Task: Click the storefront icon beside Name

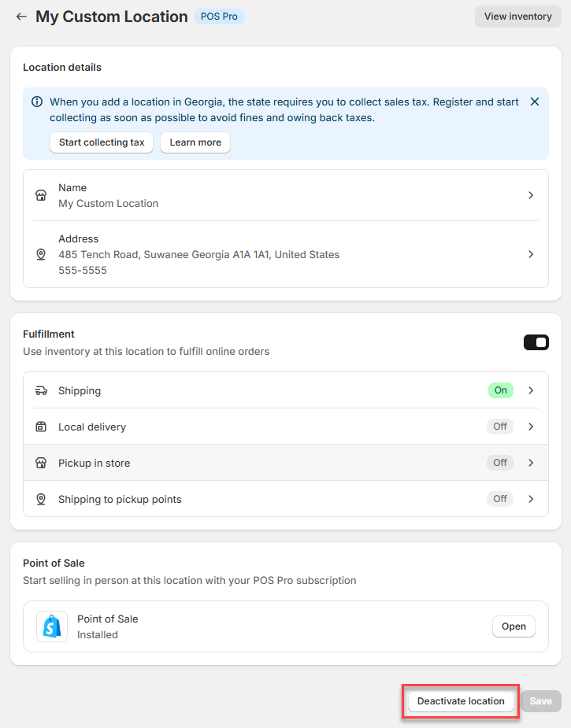Action: (x=41, y=195)
